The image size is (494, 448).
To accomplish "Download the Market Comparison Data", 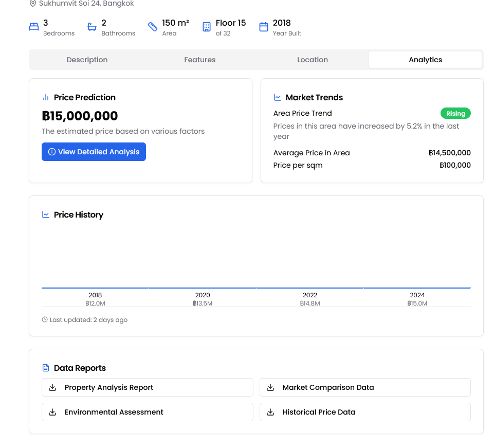I will click(365, 387).
